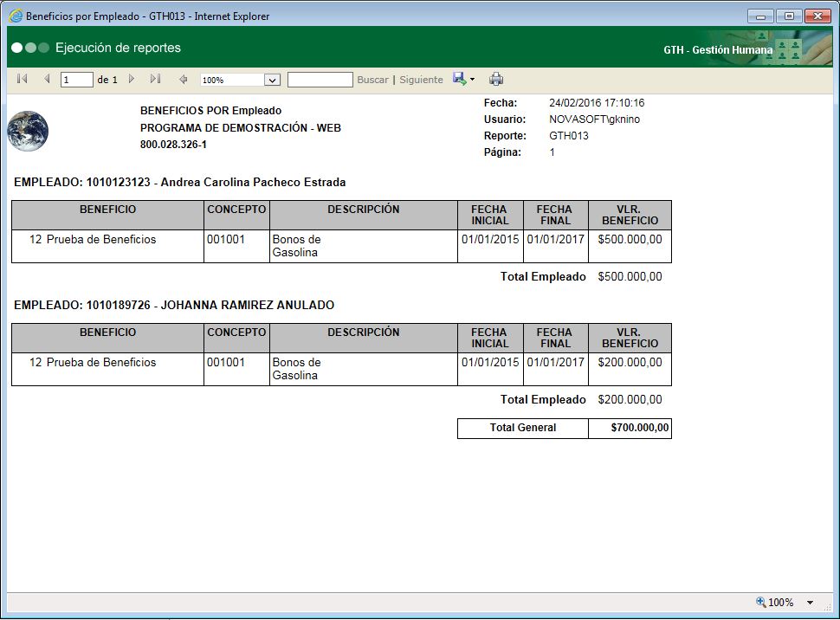Viewport: 840px width, 620px height.
Task: Close the Internet Explorer window
Action: pyautogui.click(x=817, y=16)
